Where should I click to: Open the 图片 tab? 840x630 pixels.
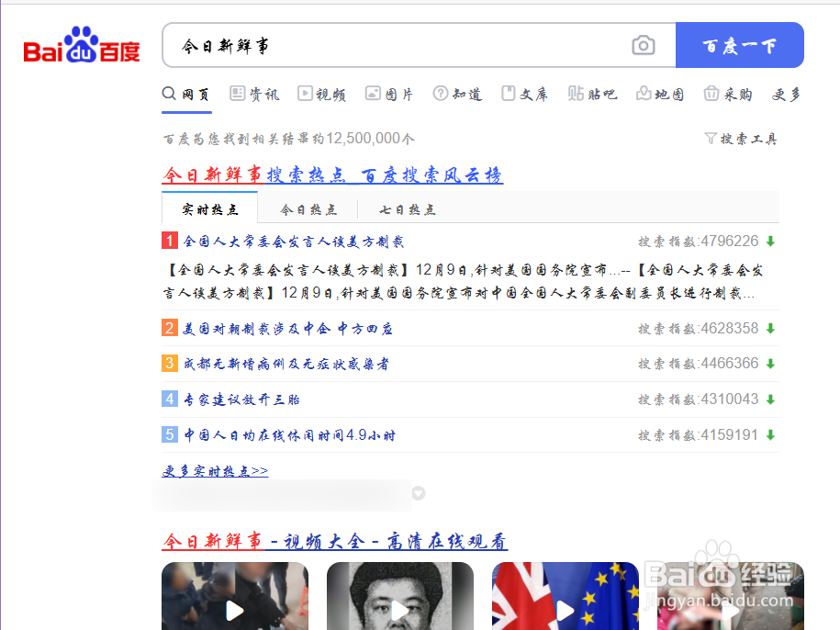pyautogui.click(x=389, y=95)
